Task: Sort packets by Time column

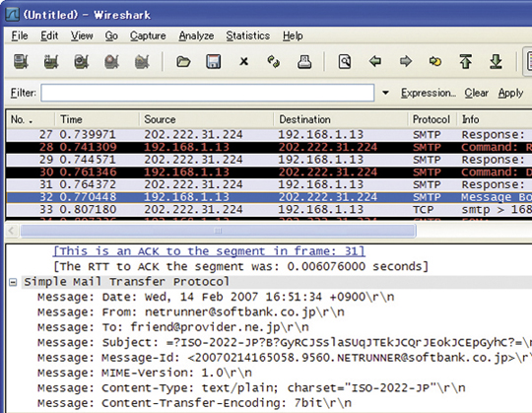Action: [97, 119]
